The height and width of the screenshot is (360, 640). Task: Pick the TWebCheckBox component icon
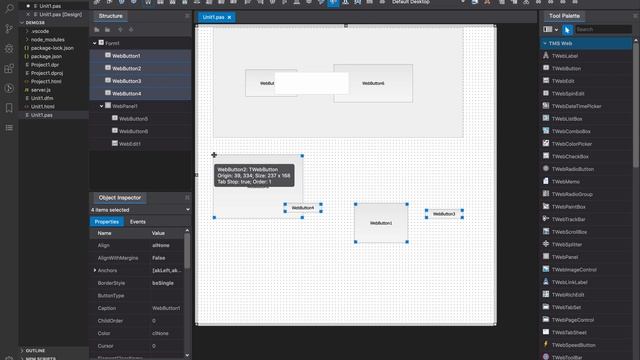(x=546, y=156)
